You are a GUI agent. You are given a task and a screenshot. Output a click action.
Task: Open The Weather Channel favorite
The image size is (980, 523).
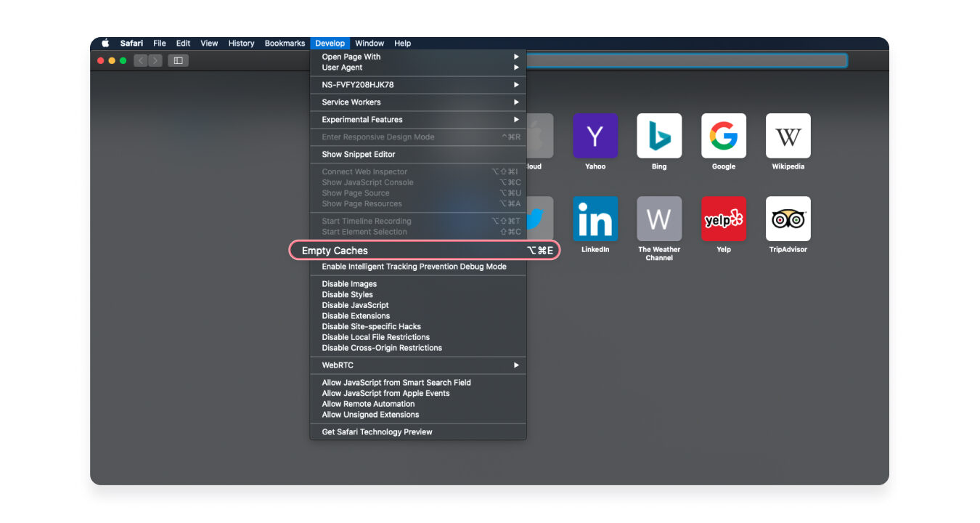[659, 218]
